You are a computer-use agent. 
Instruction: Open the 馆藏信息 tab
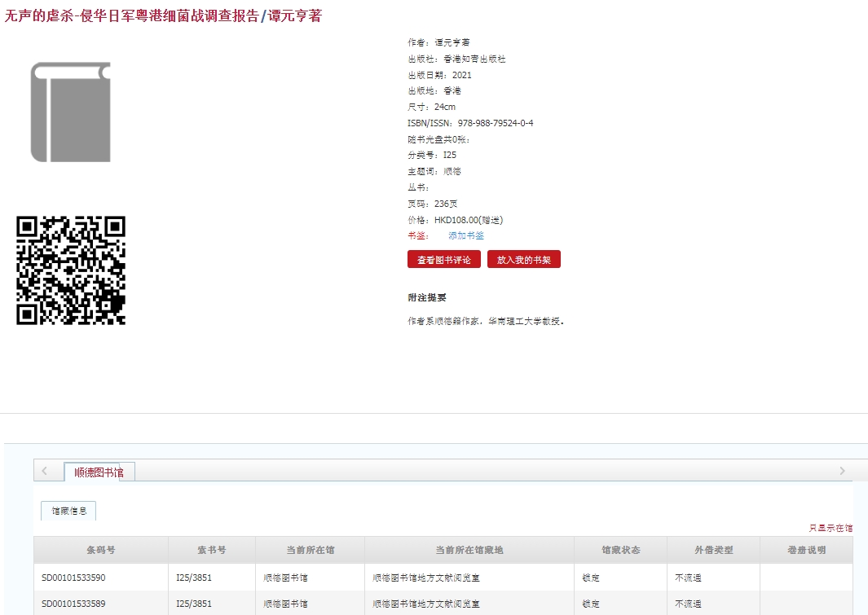pyautogui.click(x=68, y=511)
